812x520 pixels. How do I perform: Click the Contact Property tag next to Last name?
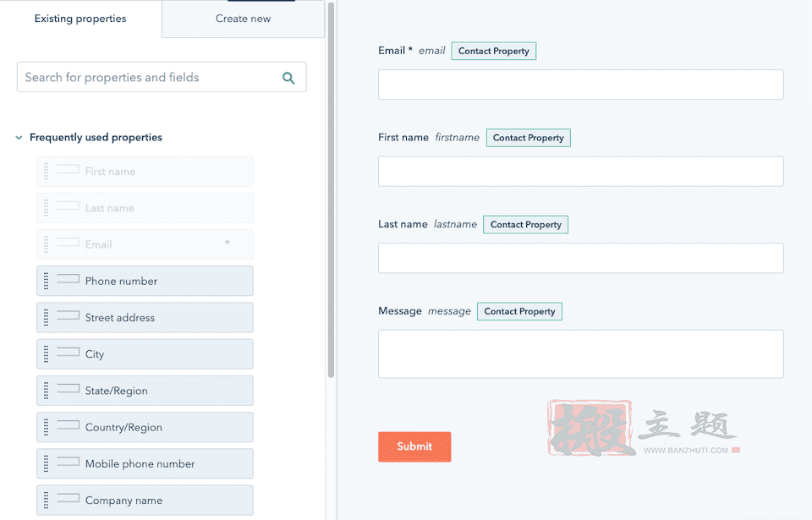[525, 224]
